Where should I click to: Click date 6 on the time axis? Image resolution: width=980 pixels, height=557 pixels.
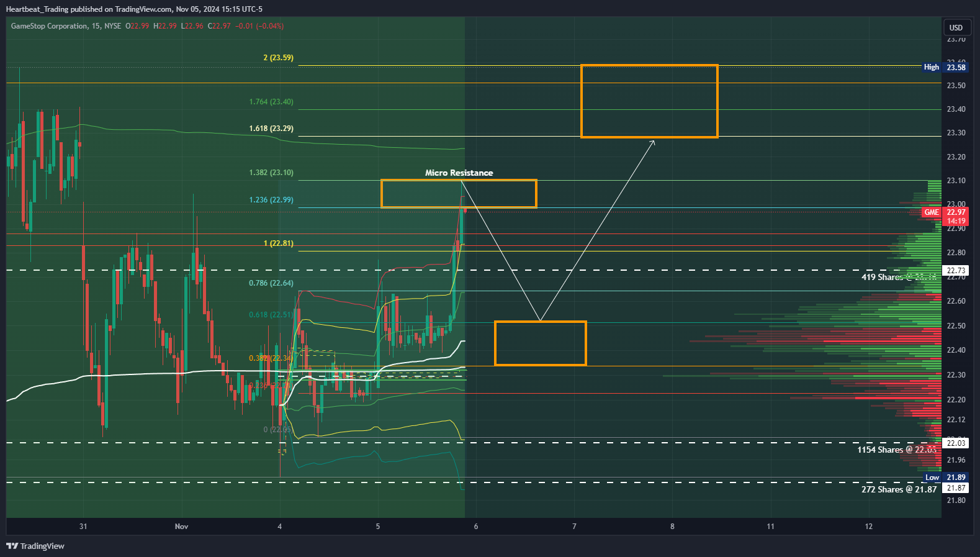[x=476, y=526]
